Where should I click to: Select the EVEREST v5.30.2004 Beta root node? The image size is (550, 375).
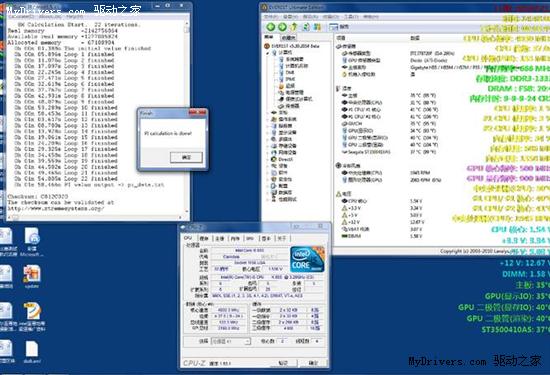(291, 46)
